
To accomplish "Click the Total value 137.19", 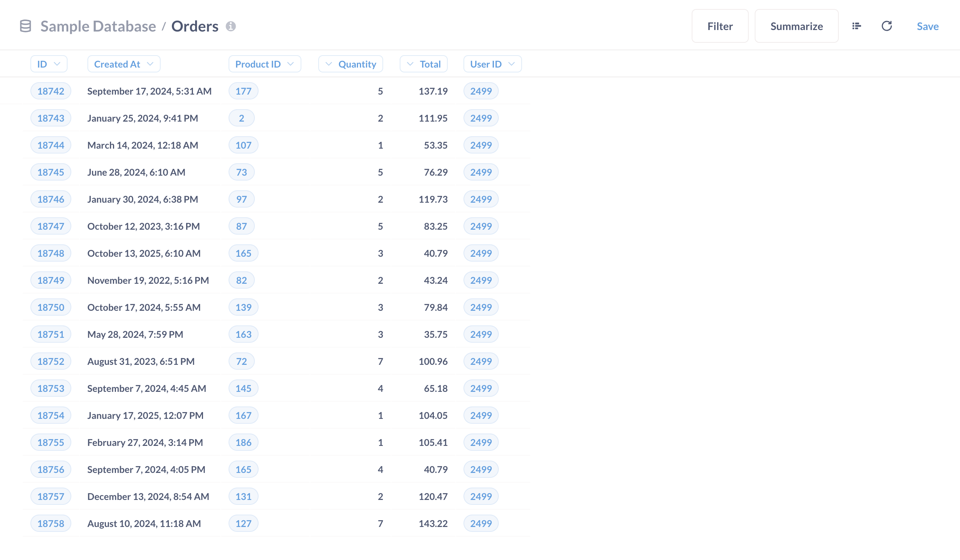I will (x=433, y=91).
